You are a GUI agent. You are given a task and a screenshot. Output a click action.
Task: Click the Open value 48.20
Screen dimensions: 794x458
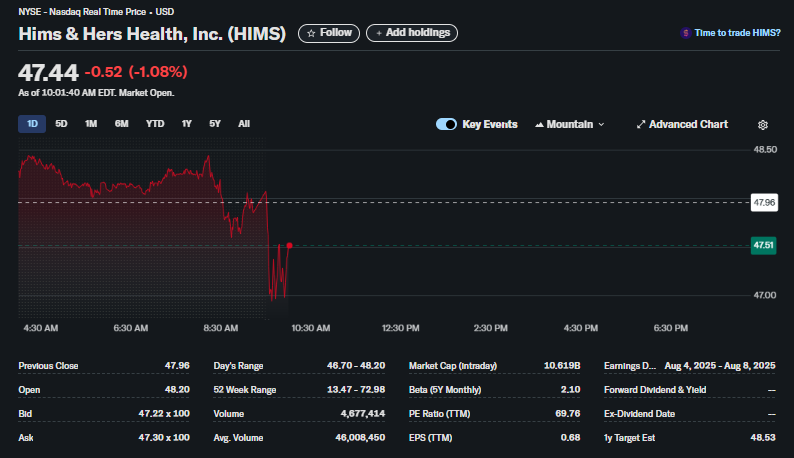177,390
